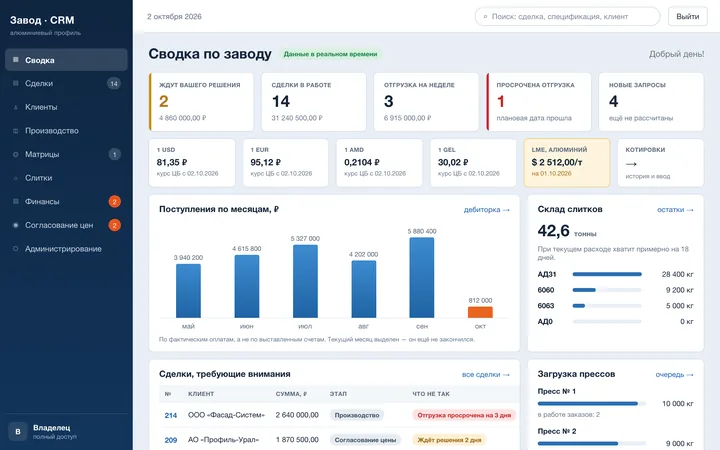Viewport: 720px width, 450px height.
Task: Click the Пресс № 1 load bar
Action: [591, 404]
